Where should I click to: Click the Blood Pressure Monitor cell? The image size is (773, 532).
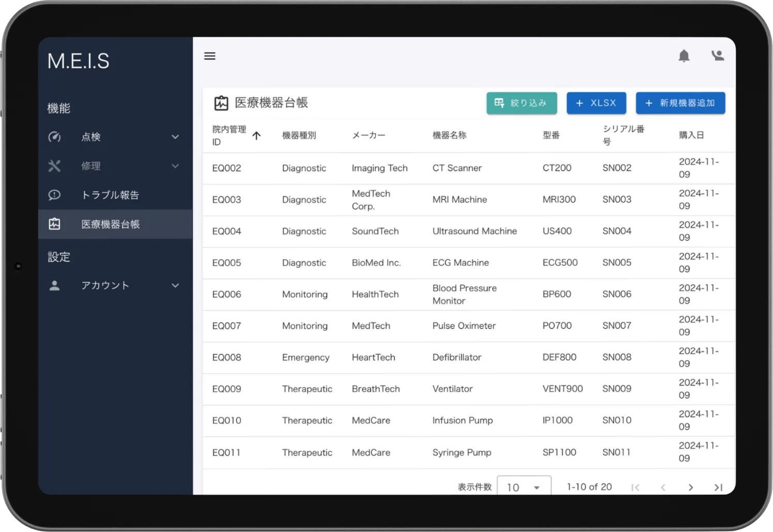[x=464, y=294]
